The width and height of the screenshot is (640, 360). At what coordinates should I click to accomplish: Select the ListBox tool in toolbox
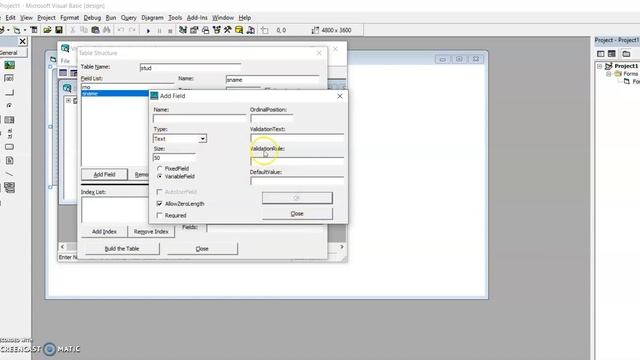pos(9,120)
